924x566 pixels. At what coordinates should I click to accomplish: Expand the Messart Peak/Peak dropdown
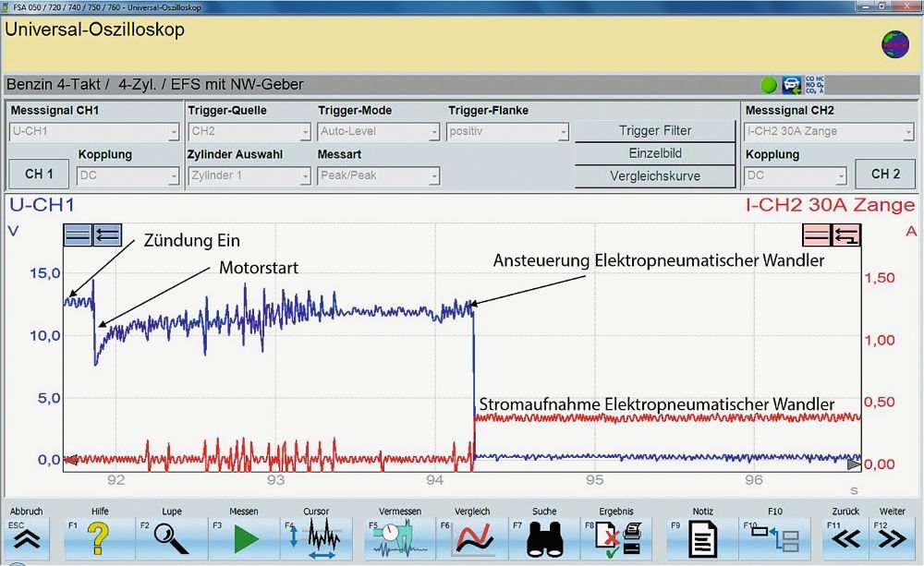[379, 175]
